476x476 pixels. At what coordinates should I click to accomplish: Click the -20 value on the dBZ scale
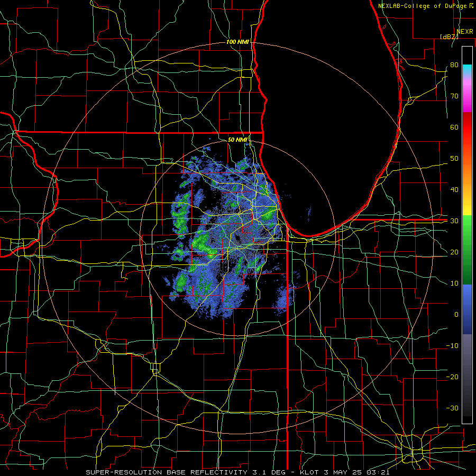tap(452, 377)
